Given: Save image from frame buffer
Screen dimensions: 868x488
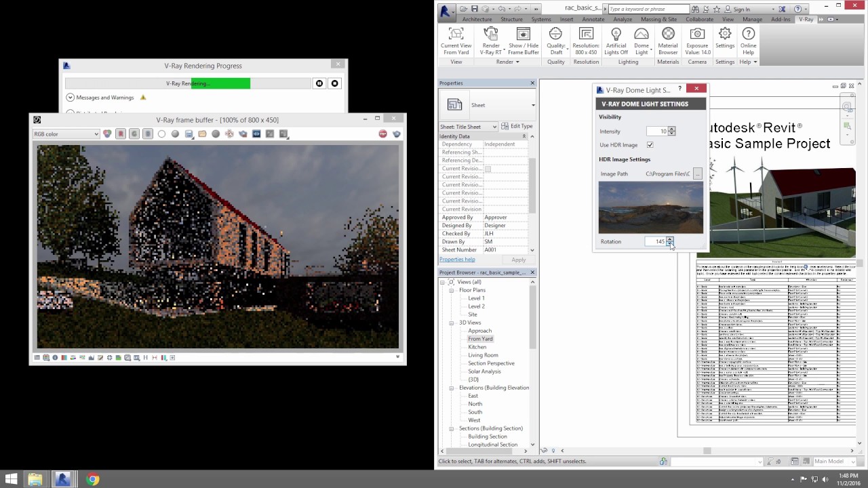Looking at the screenshot, I should point(189,134).
